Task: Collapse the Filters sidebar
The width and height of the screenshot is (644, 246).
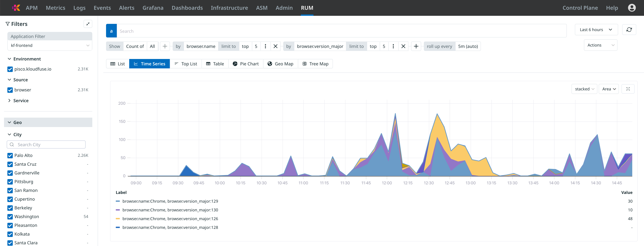Action: coord(88,24)
